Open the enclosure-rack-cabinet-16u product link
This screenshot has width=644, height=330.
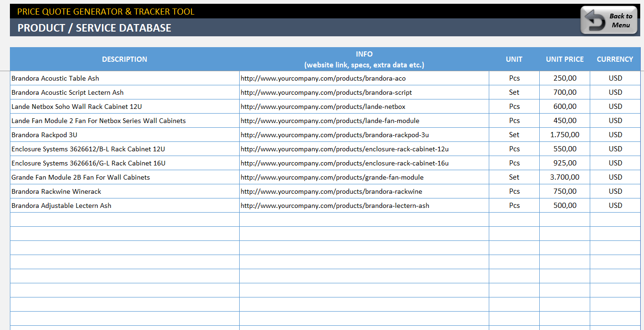[344, 163]
